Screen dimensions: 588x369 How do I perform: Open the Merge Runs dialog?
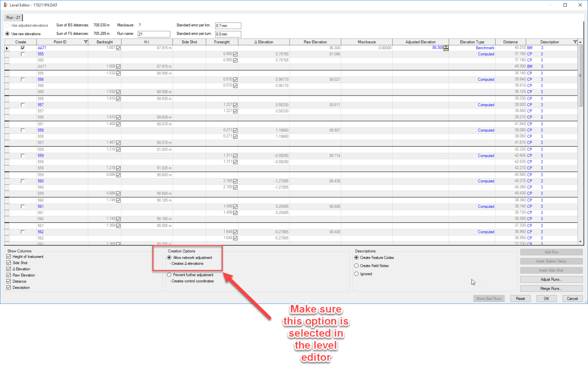pos(551,288)
